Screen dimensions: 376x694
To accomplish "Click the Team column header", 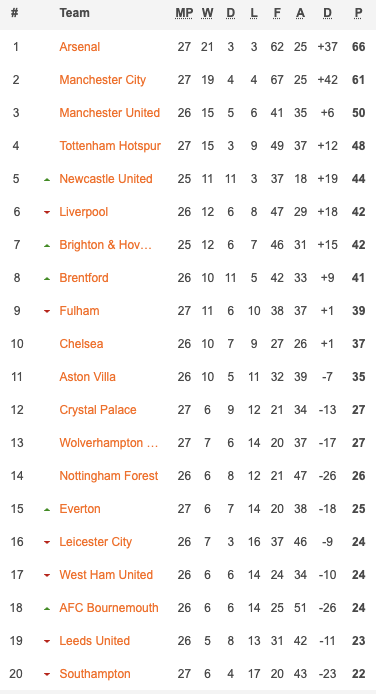I will tap(74, 13).
